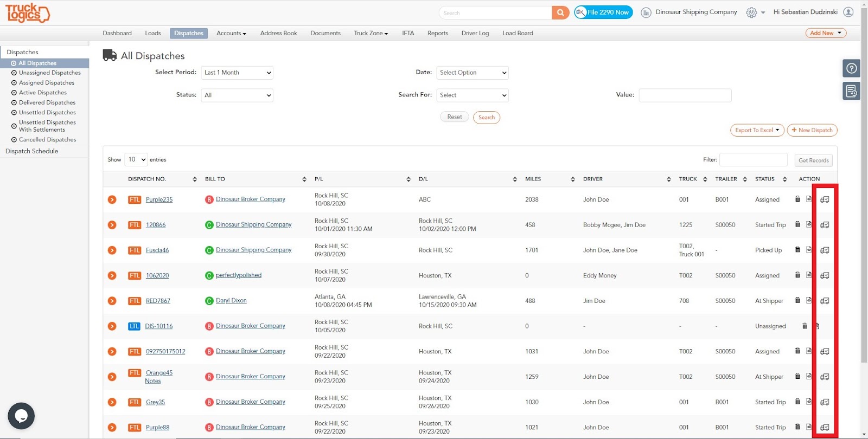View the Purple235 dispatch document icon

(x=809, y=199)
